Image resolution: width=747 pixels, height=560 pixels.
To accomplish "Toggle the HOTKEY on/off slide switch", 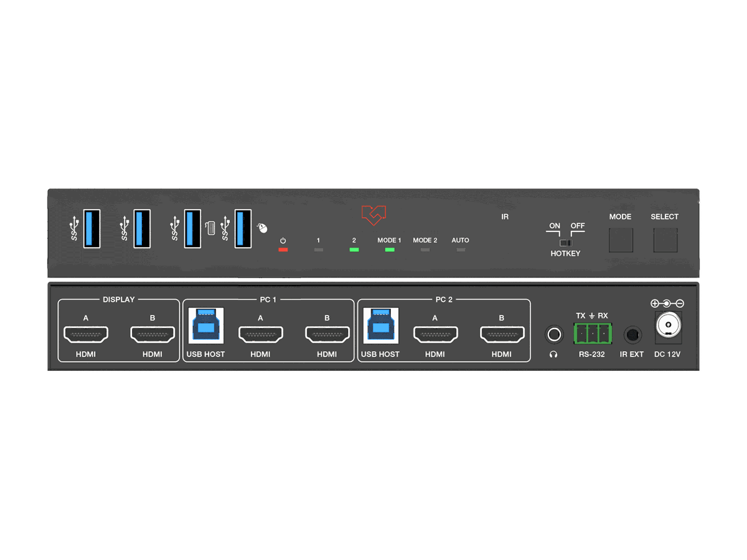I will (565, 243).
